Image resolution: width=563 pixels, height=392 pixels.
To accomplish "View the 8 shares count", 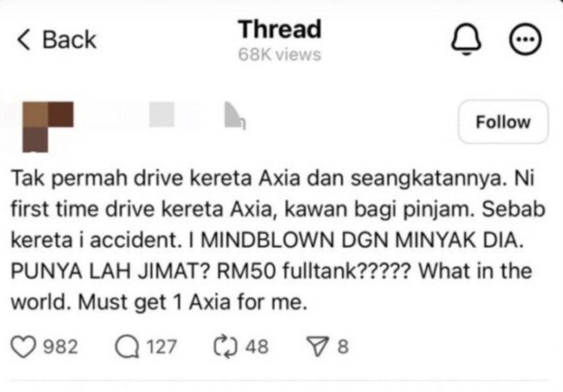I will click(x=343, y=347).
